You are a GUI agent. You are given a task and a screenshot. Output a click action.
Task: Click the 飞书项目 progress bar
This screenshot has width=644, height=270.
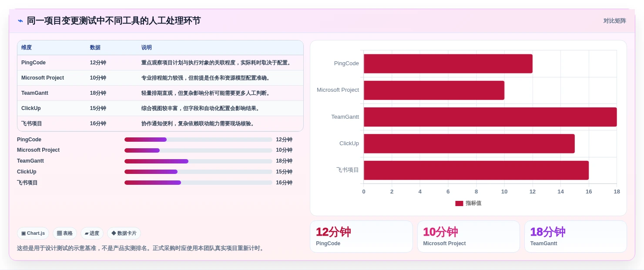[x=198, y=183]
